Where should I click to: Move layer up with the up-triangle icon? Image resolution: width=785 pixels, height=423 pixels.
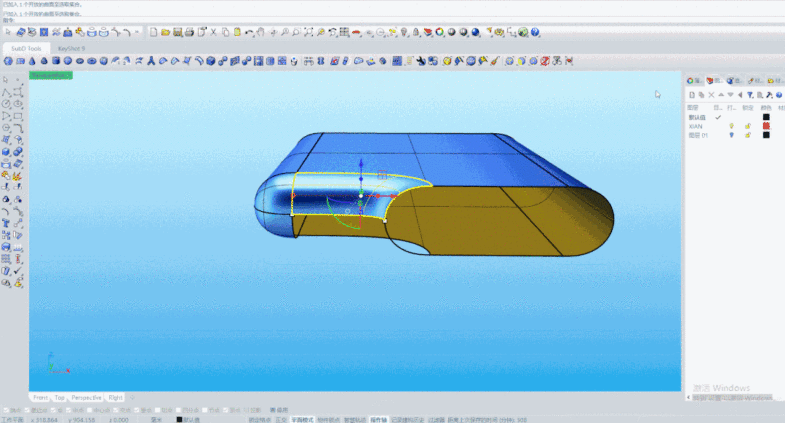point(721,95)
